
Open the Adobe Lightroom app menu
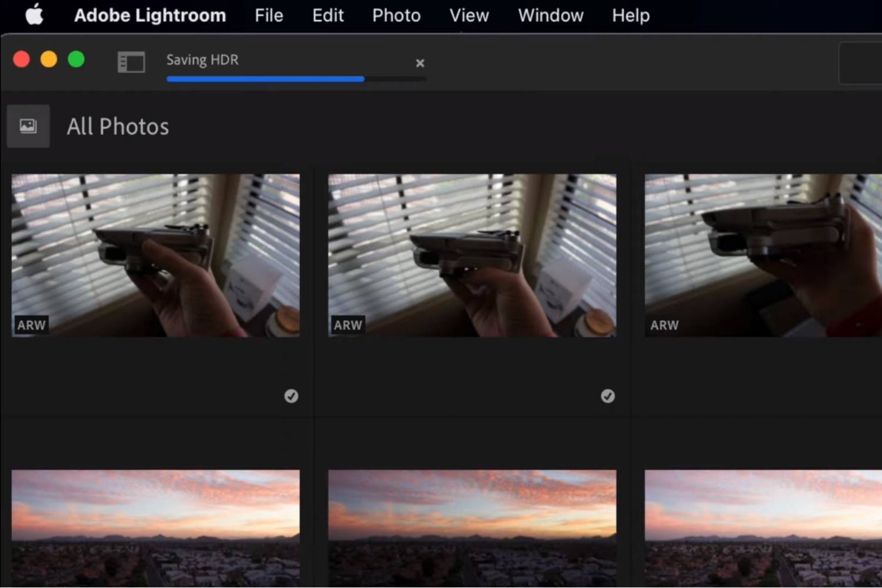tap(150, 15)
